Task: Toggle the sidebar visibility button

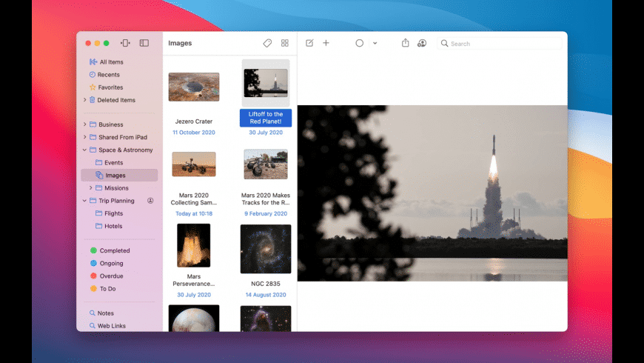Action: (x=144, y=43)
